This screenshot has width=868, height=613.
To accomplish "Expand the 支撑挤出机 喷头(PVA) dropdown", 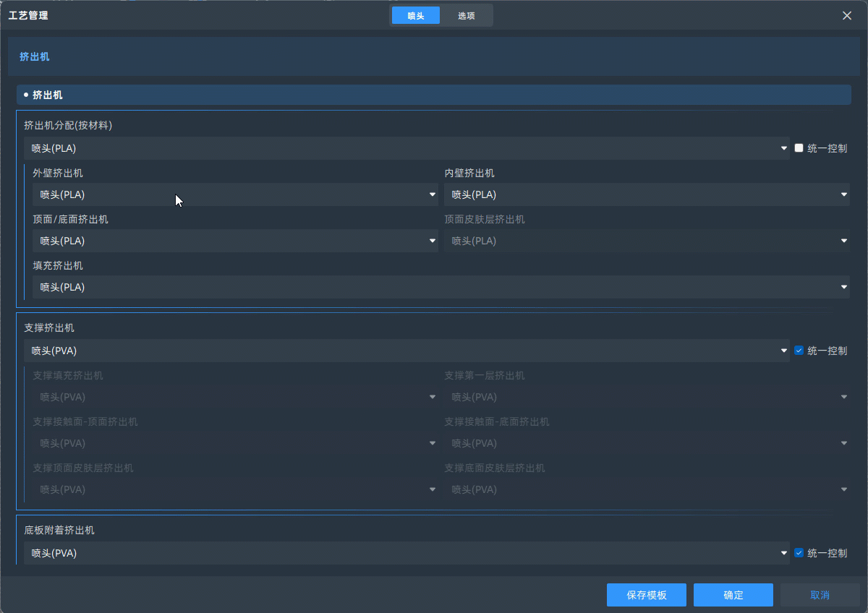I will point(783,350).
